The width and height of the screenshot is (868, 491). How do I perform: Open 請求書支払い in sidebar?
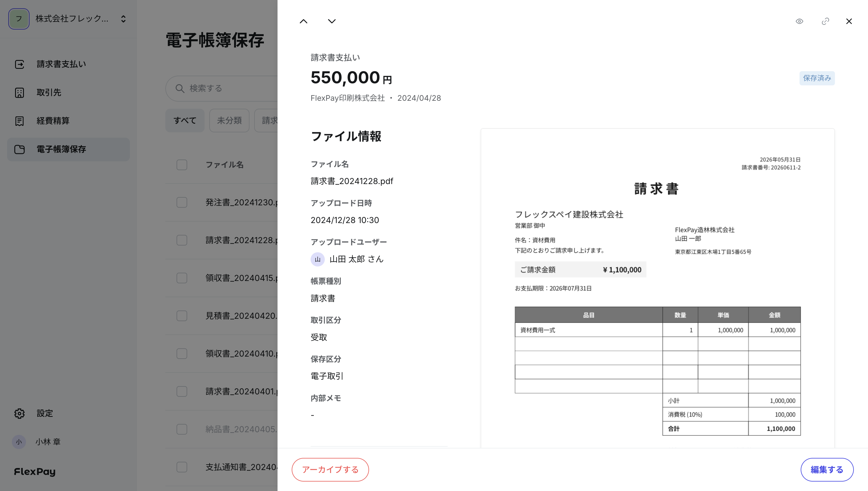[68, 64]
